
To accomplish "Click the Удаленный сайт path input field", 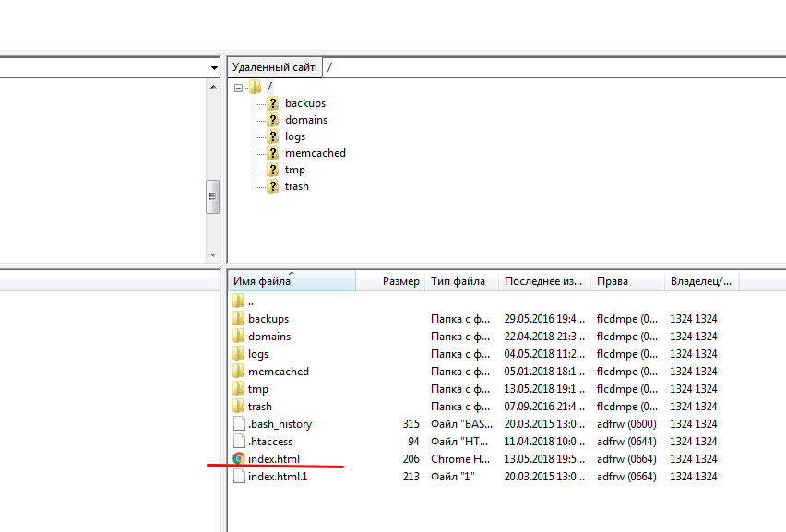I will 554,67.
